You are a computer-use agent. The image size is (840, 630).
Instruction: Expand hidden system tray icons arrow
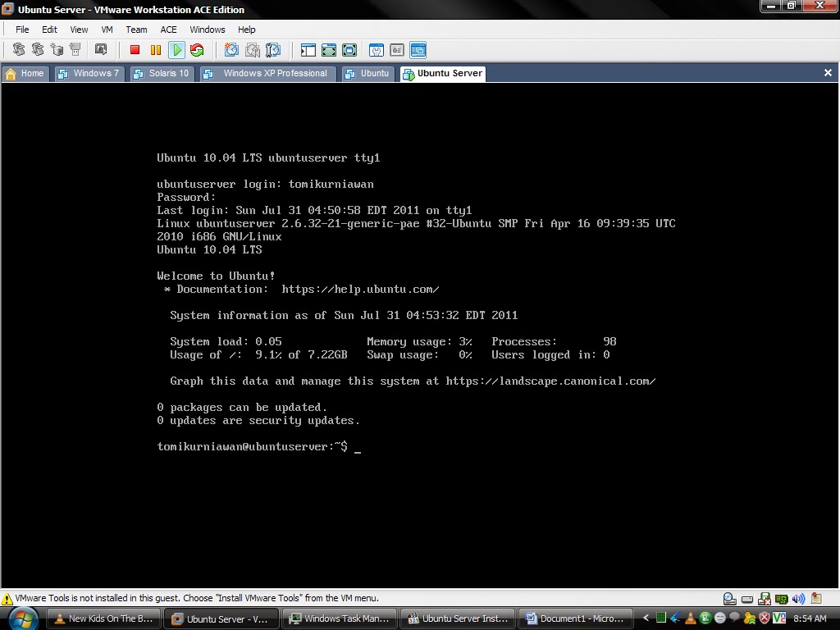(646, 619)
